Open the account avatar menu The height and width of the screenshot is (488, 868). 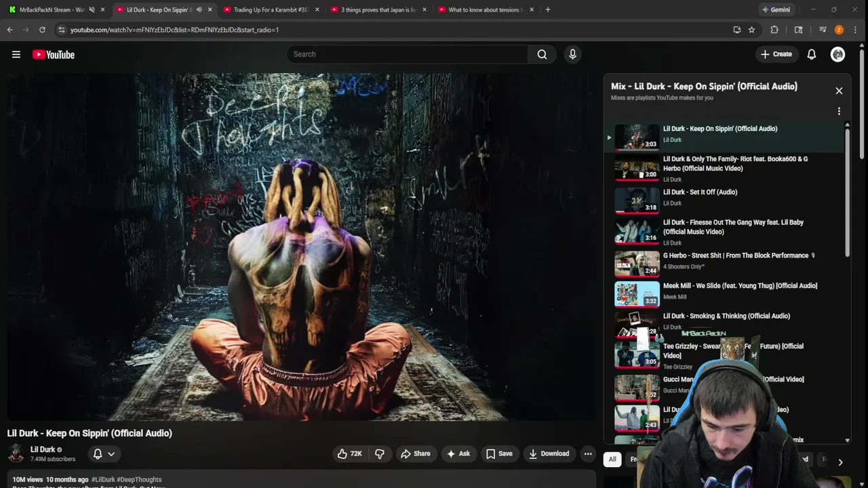pyautogui.click(x=837, y=54)
